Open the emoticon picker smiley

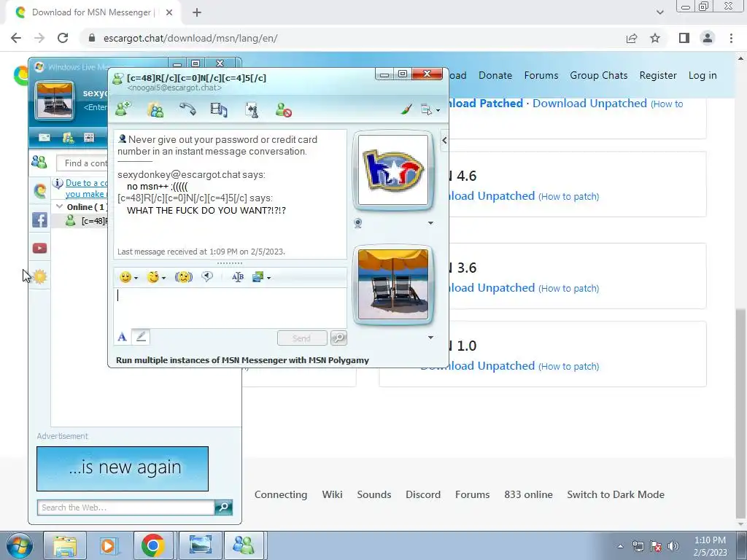tap(125, 277)
